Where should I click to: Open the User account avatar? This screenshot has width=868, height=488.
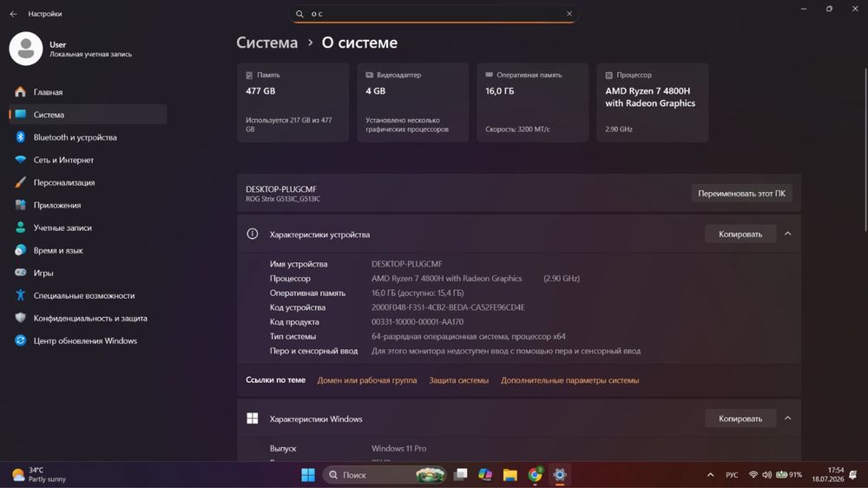[x=26, y=49]
